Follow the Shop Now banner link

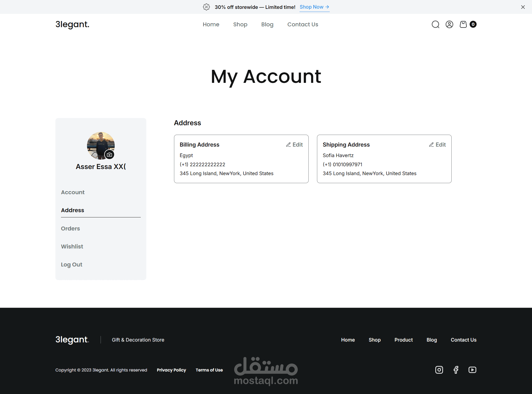tap(314, 7)
